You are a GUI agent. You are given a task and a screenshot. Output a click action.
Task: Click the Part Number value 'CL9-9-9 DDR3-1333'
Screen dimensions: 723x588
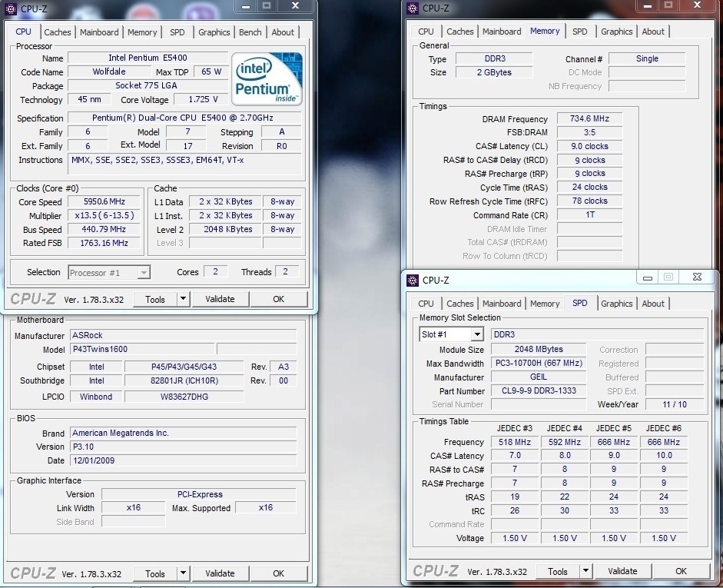(539, 390)
